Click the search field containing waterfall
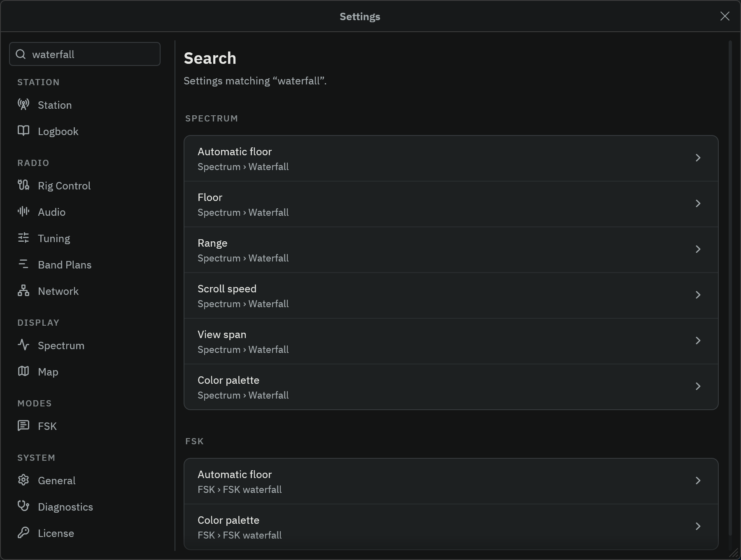741x560 pixels. (85, 54)
